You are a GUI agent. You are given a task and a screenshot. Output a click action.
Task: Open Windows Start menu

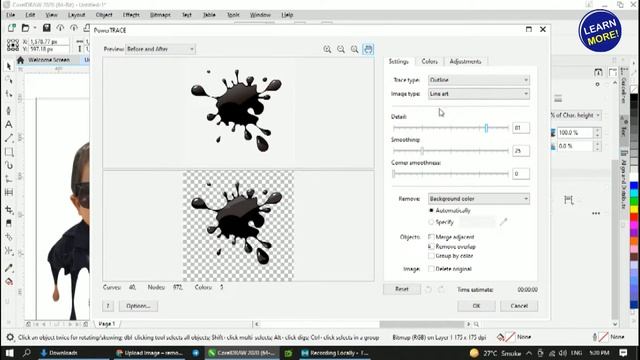point(9,353)
